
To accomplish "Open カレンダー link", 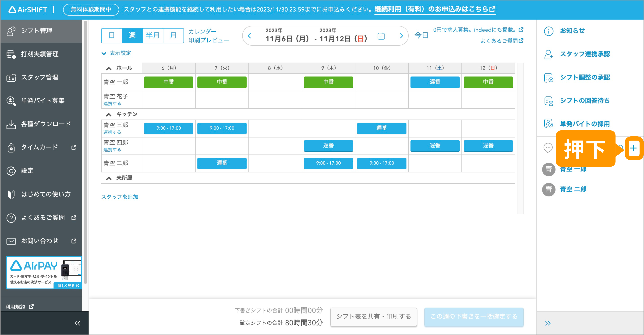I will 202,31.
